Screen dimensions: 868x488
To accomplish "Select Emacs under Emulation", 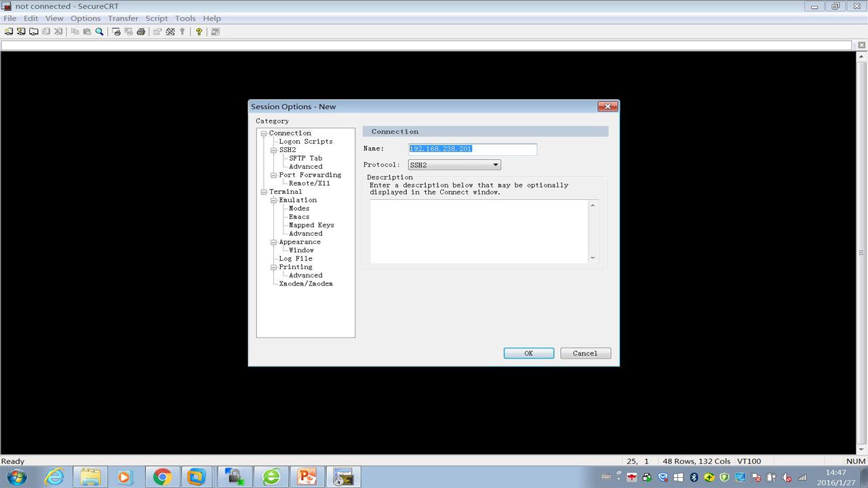I will pos(299,217).
